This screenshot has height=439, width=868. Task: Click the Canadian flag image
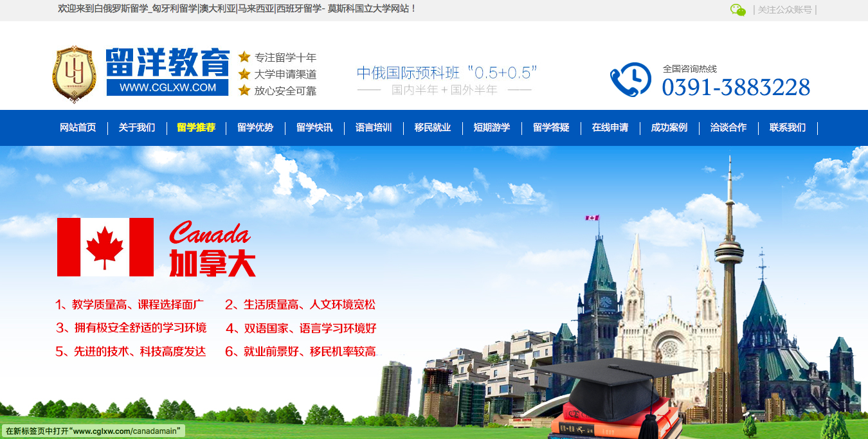click(x=105, y=247)
